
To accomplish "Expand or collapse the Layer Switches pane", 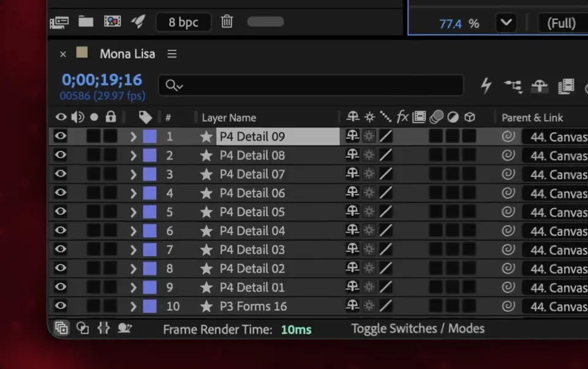I will [61, 328].
